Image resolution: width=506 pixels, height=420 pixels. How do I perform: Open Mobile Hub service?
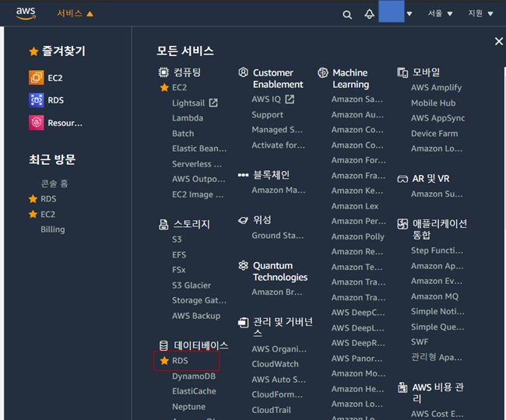coord(433,103)
